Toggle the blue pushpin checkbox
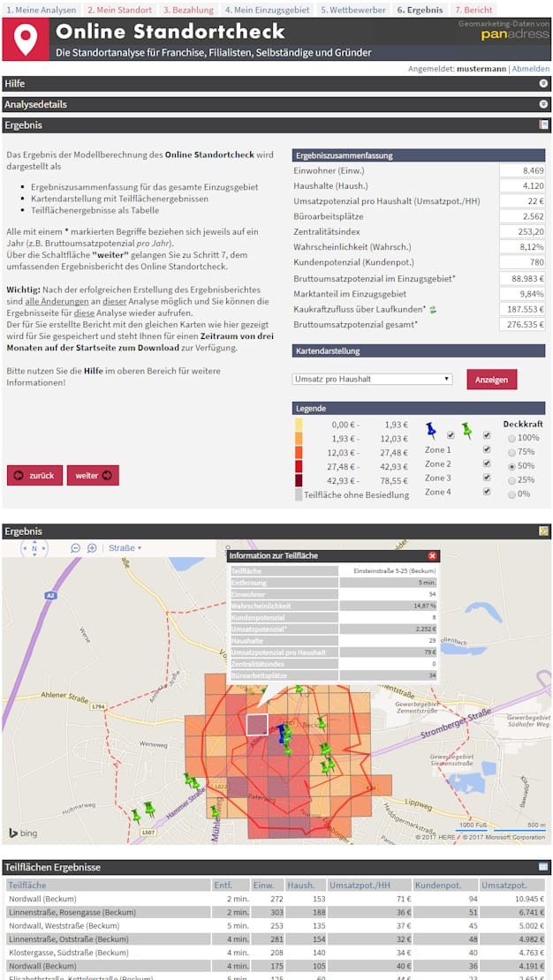 pyautogui.click(x=451, y=435)
